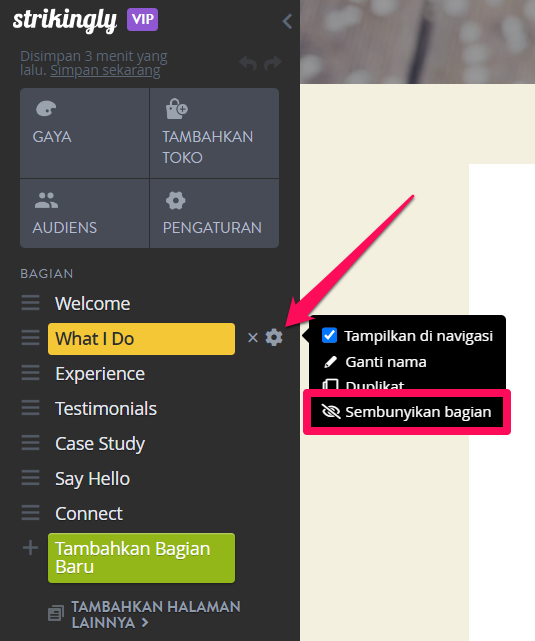Delete What I Do section with X
This screenshot has width=535, height=641.
(253, 338)
